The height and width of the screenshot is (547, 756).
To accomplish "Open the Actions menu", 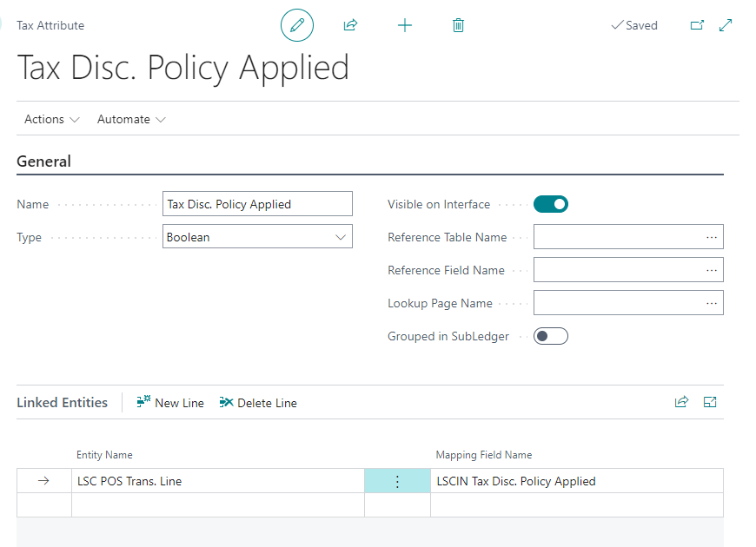I will [x=51, y=119].
